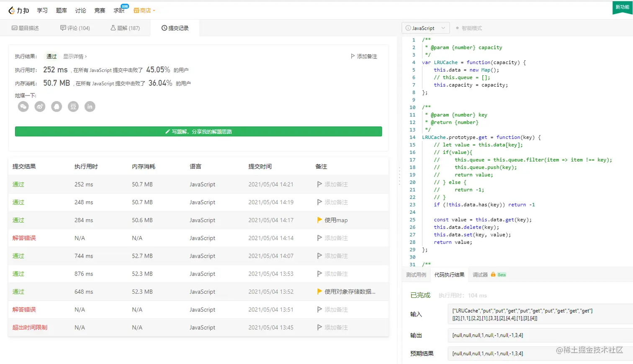Click flag icon next to 14:07 submission
The image size is (633, 364).
(319, 256)
